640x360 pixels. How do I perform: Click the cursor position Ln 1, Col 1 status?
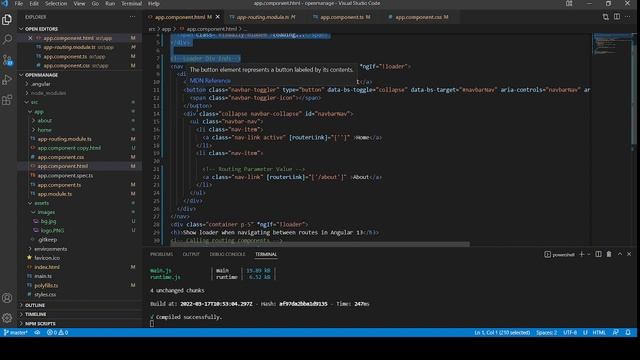pyautogui.click(x=502, y=333)
